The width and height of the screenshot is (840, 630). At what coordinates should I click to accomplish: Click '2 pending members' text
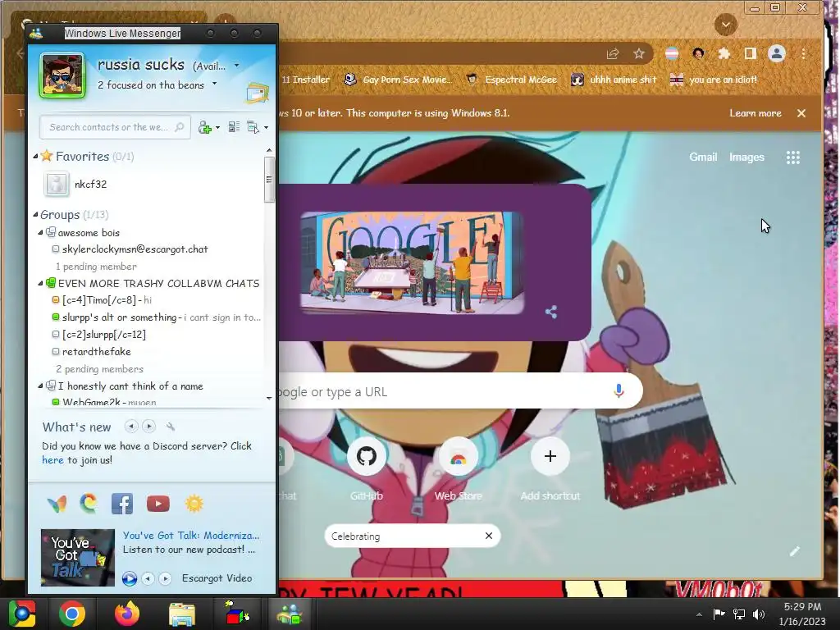coord(99,369)
